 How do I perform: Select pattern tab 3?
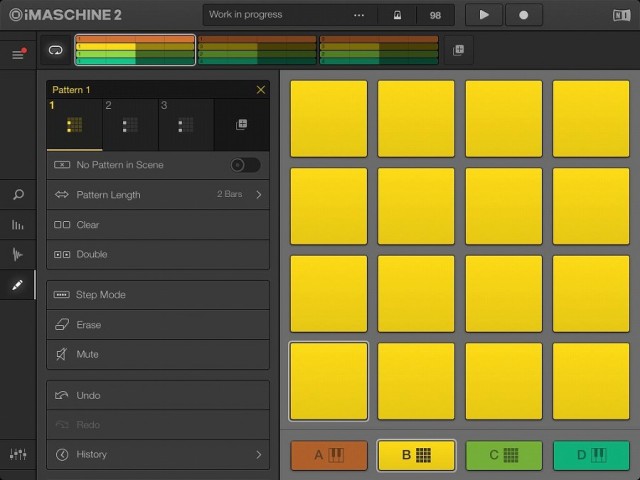coord(186,124)
